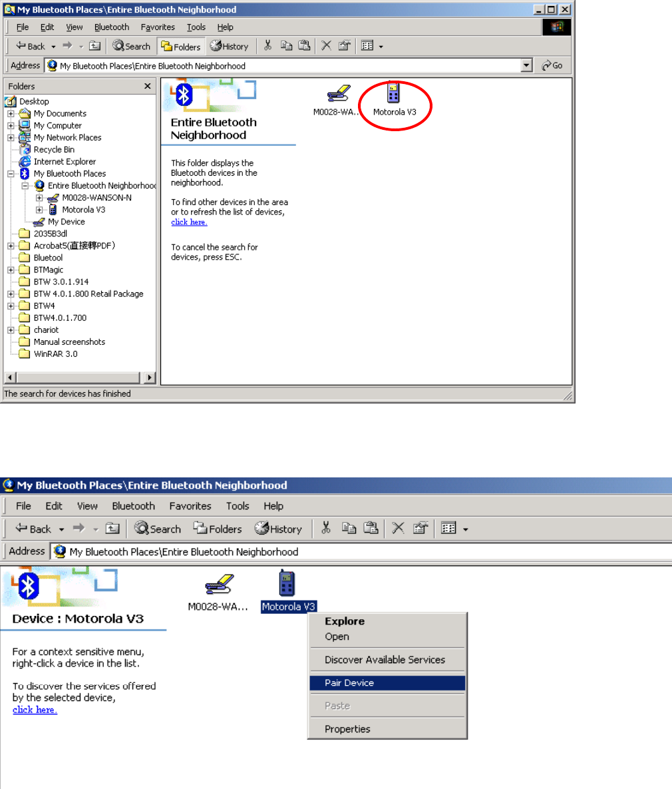The width and height of the screenshot is (672, 789).
Task: Choose Properties in context menu
Action: click(387, 729)
